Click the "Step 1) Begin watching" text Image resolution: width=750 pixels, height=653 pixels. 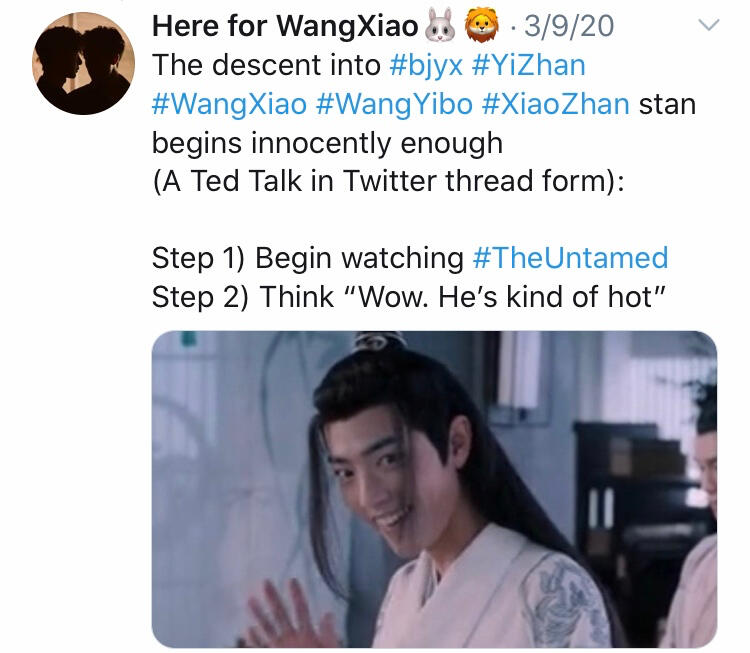click(x=308, y=258)
